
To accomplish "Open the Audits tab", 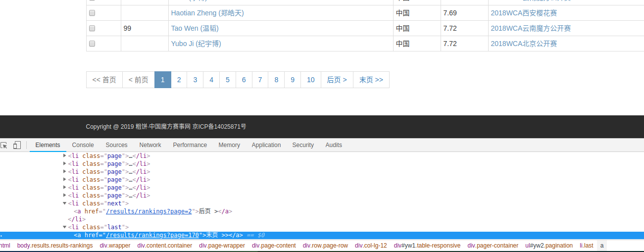I will (334, 145).
